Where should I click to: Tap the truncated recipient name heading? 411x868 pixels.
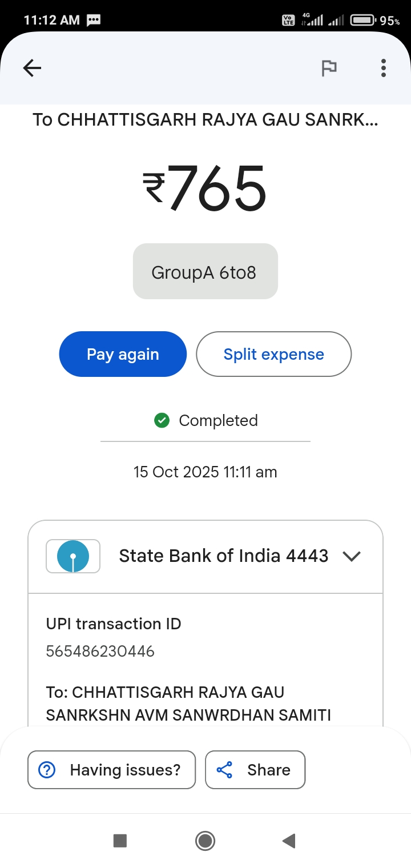click(205, 120)
